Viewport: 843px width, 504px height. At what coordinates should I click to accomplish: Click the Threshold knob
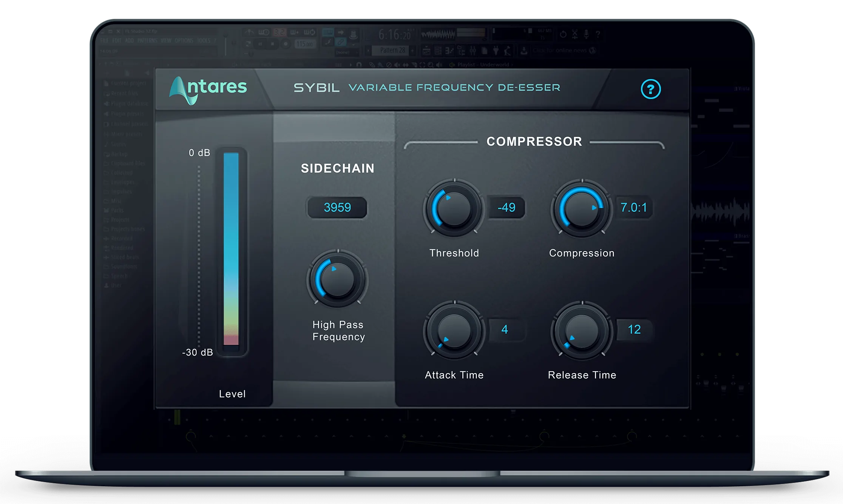pos(454,208)
